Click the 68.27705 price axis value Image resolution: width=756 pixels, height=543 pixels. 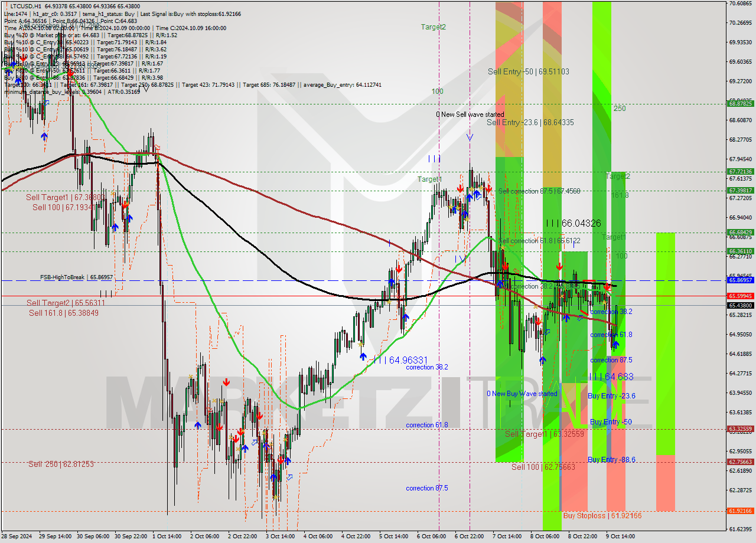(741, 140)
